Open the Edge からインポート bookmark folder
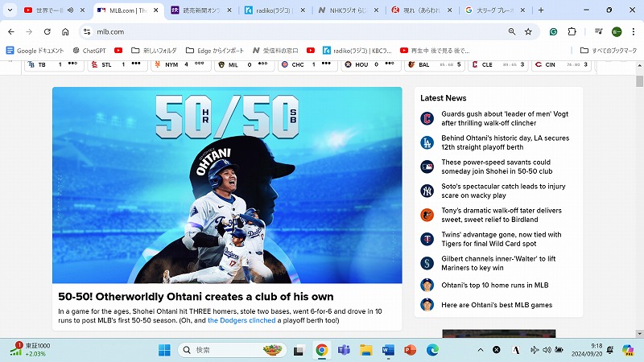This screenshot has width=644, height=362. tap(215, 51)
